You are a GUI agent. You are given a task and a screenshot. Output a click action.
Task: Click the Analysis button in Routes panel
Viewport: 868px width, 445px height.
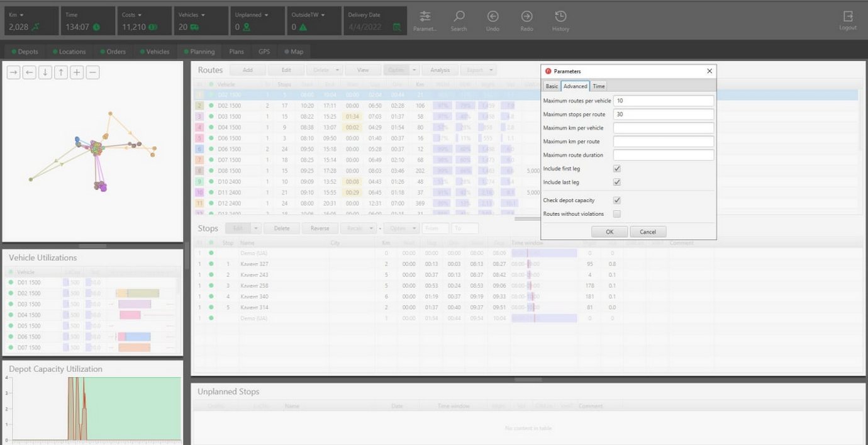pyautogui.click(x=440, y=70)
